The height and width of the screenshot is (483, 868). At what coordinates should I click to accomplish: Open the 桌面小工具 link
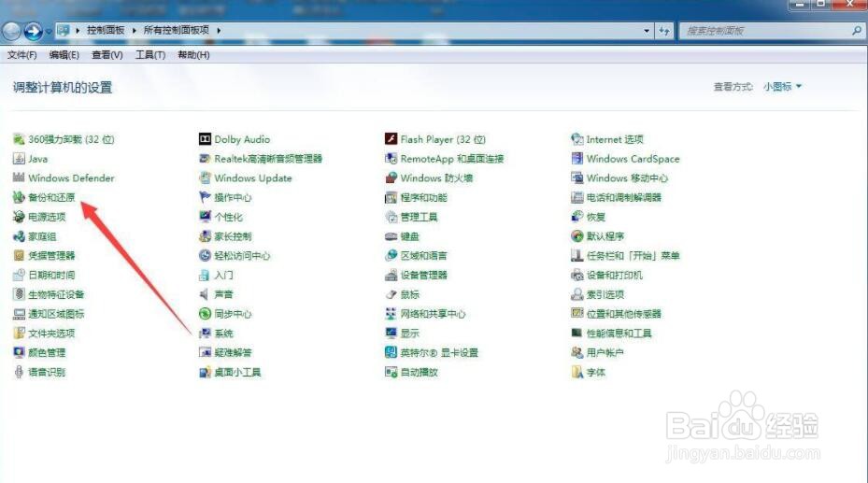click(x=237, y=372)
